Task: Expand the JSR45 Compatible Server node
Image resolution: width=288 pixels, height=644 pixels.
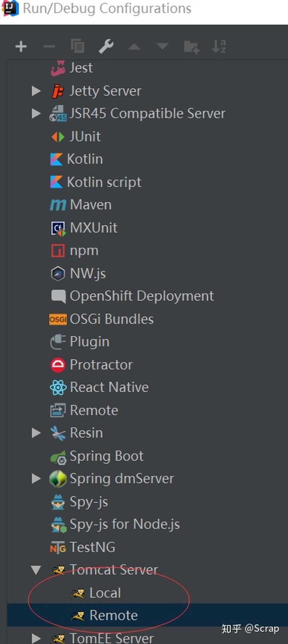Action: pos(36,113)
